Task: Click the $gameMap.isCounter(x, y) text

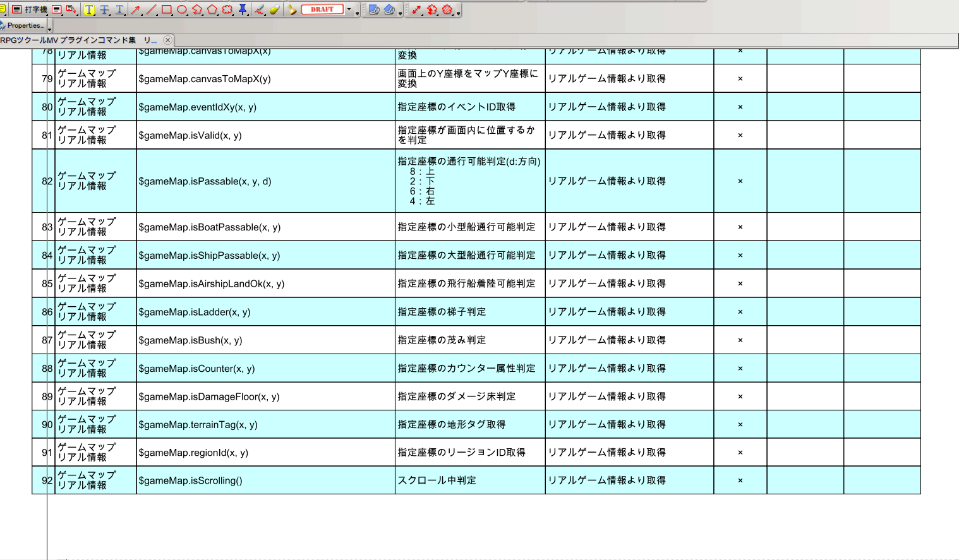Action: coord(196,369)
